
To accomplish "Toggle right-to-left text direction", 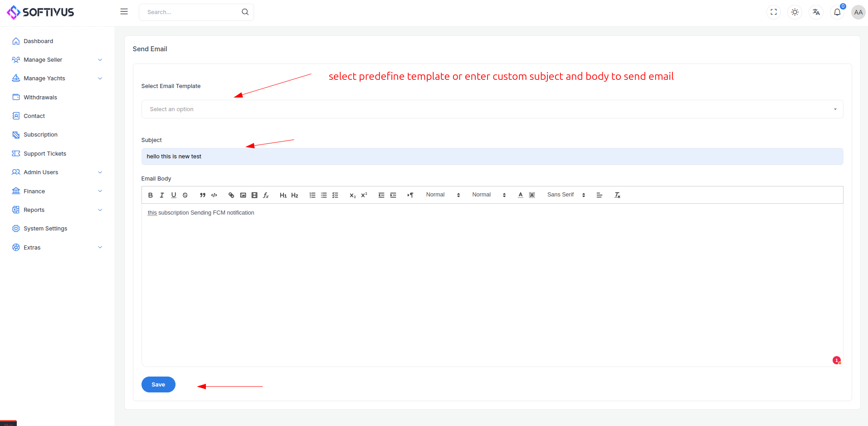I will pyautogui.click(x=410, y=195).
